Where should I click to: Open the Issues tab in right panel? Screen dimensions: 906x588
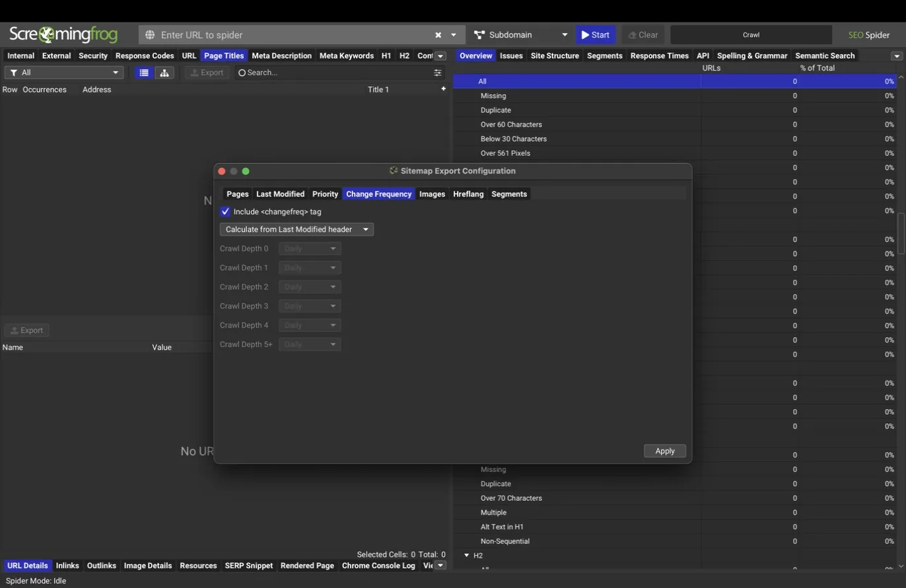(x=511, y=56)
